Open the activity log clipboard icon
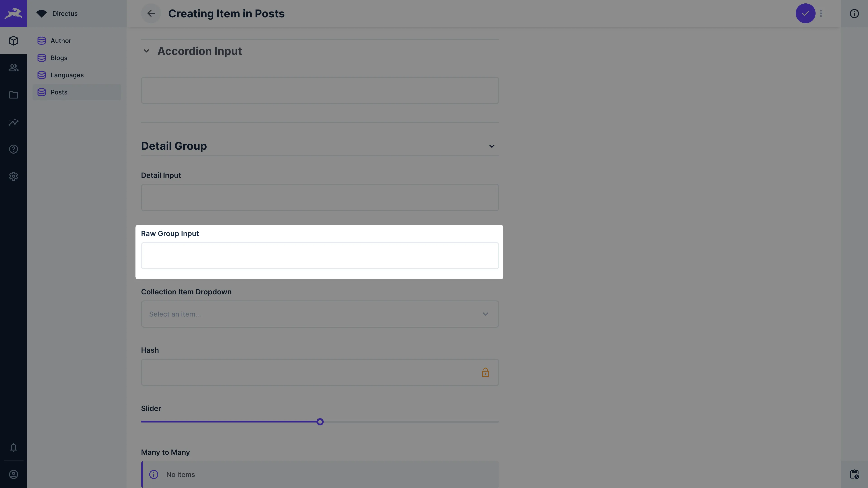Viewport: 868px width, 488px height. 854,474
